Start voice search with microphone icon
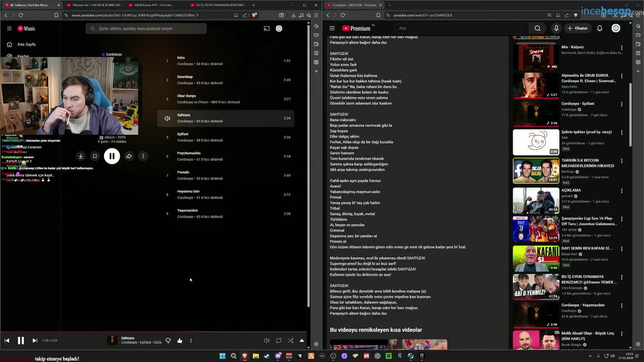644x362 pixels. pyautogui.click(x=556, y=29)
